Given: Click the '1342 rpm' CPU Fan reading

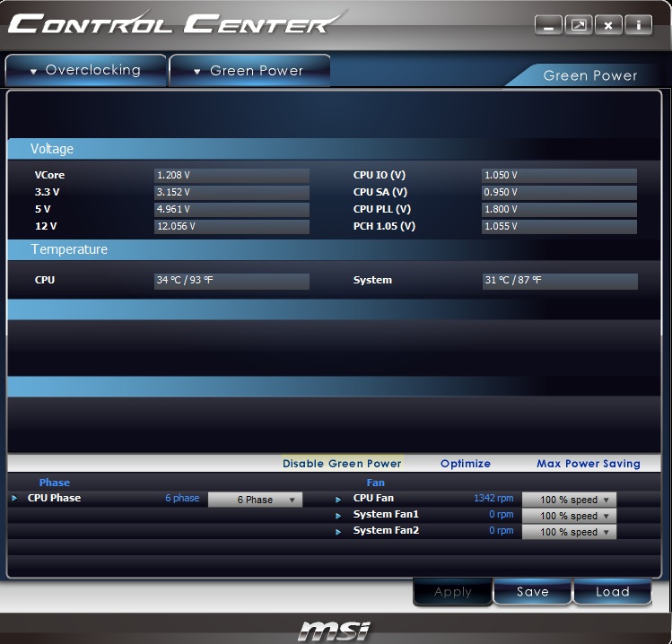Looking at the screenshot, I should (x=493, y=498).
